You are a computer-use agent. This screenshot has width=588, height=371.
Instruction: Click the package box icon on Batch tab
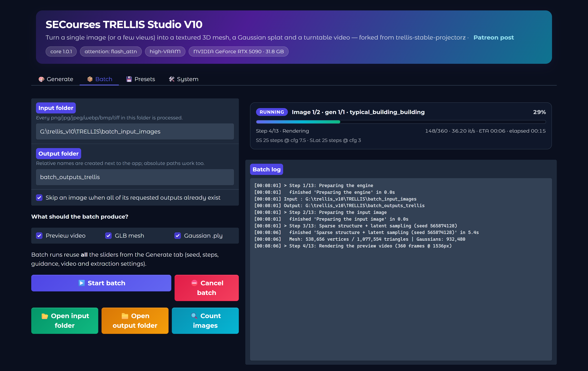[x=90, y=79]
